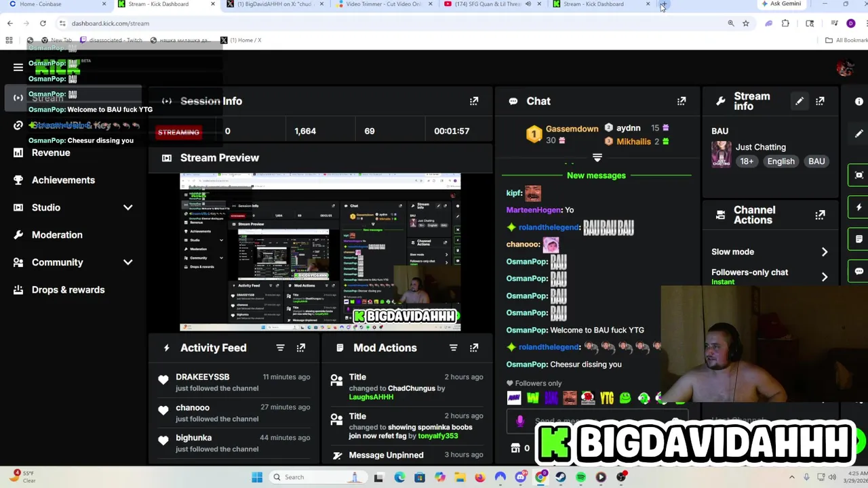
Task: Click the Ask Gemini button
Action: [781, 4]
